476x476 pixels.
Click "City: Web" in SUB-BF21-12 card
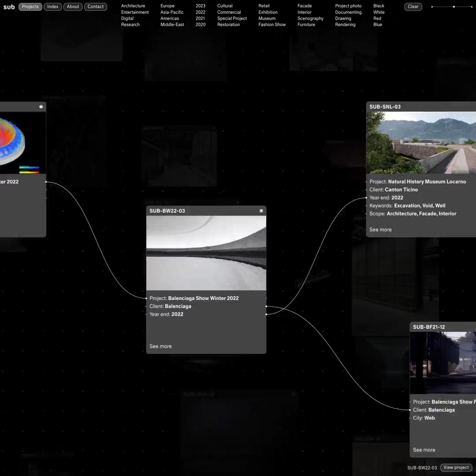(424, 418)
